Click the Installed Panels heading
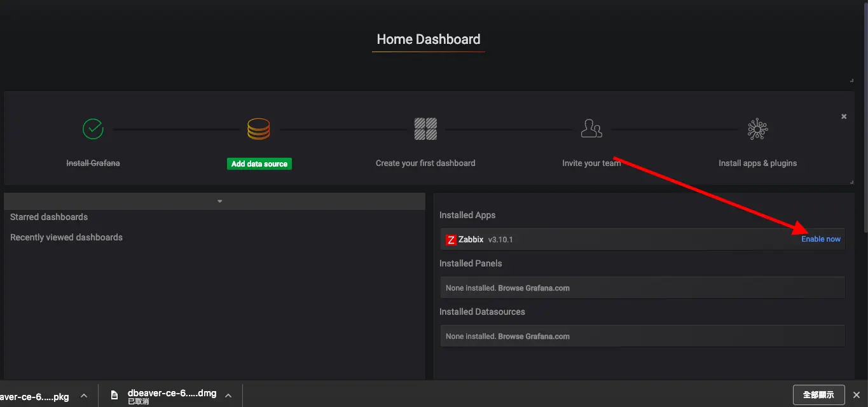Viewport: 868px width, 407px height. 471,263
